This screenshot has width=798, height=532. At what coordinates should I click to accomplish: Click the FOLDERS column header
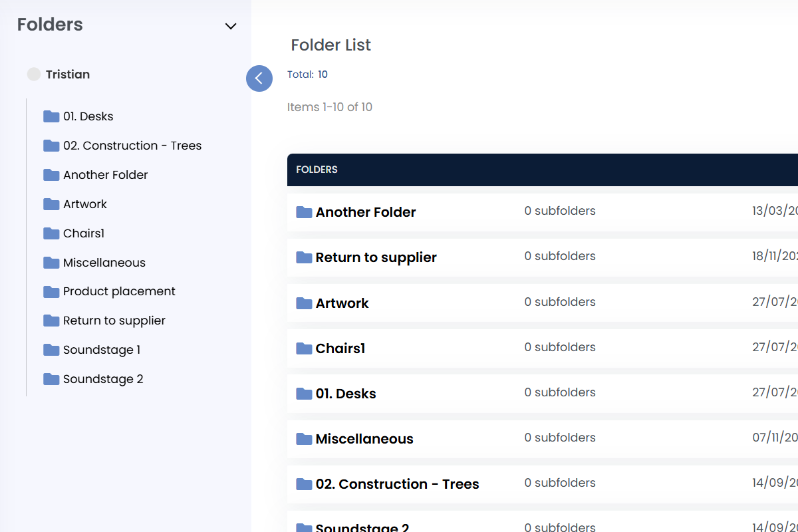[317, 170]
